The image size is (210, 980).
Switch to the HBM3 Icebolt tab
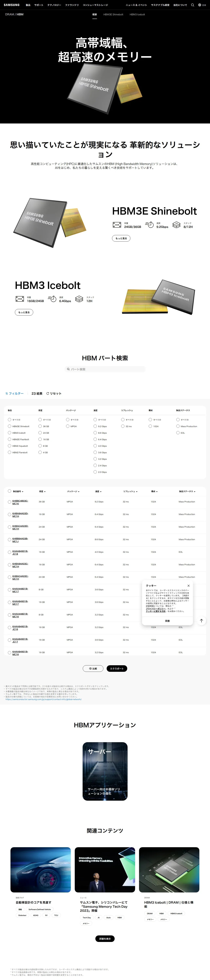pos(137,15)
